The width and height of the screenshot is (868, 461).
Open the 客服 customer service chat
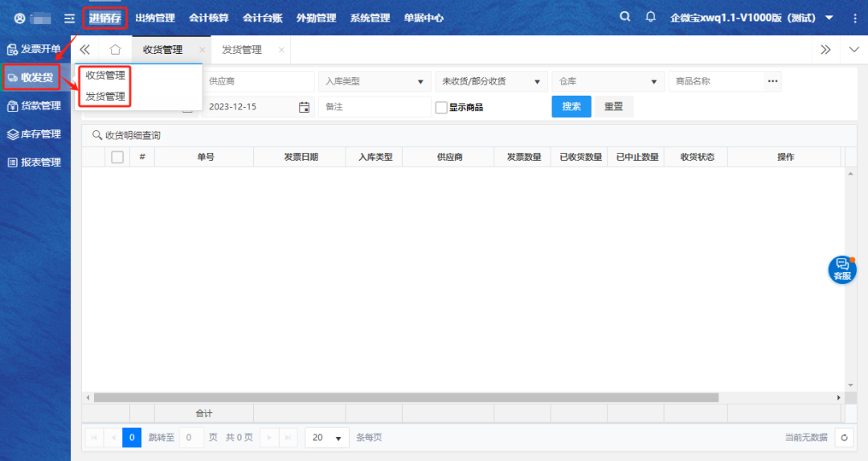841,270
